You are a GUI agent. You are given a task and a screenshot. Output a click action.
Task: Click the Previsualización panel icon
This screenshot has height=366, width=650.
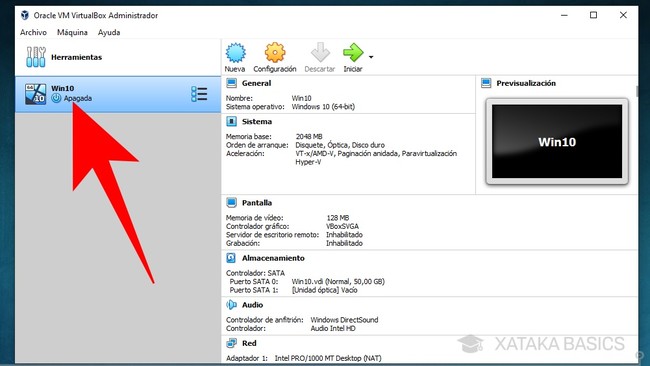(486, 83)
